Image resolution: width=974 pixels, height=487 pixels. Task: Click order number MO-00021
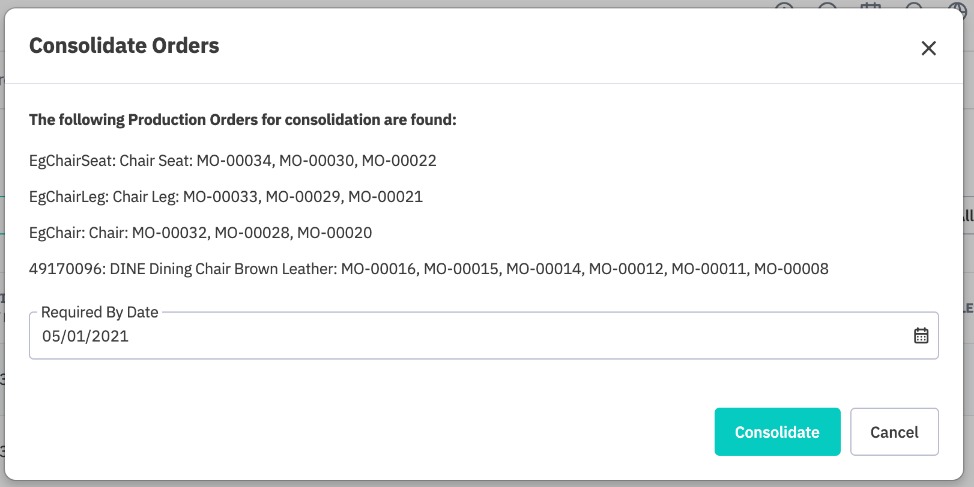click(x=385, y=197)
